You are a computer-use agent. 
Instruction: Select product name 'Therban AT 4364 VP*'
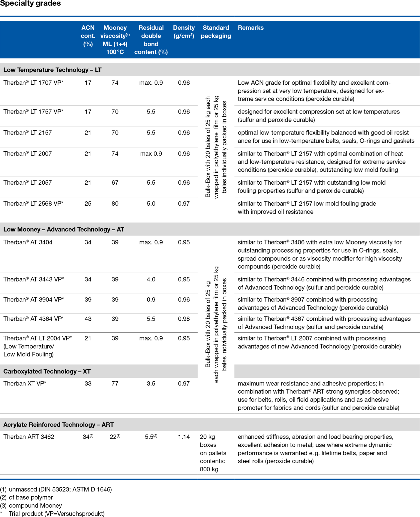tap(34, 319)
